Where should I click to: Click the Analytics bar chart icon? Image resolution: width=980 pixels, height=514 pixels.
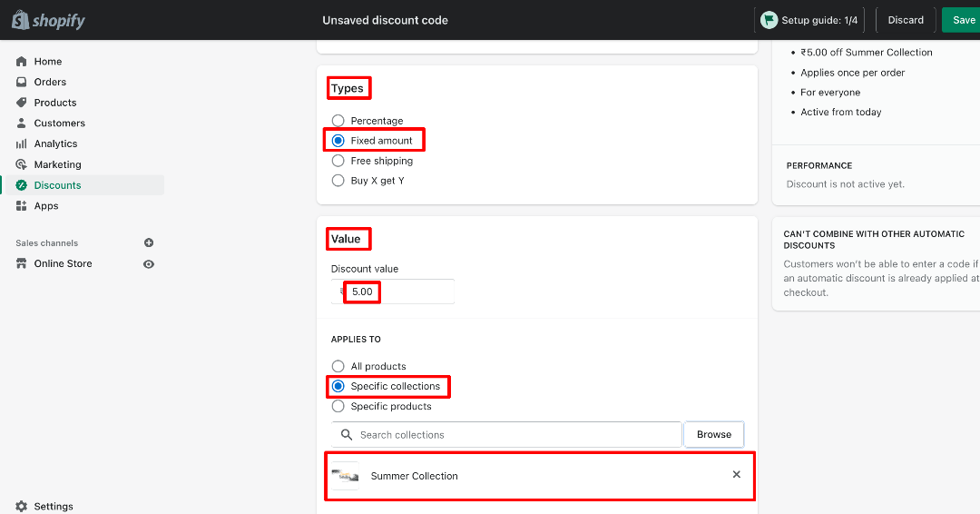[x=21, y=143]
